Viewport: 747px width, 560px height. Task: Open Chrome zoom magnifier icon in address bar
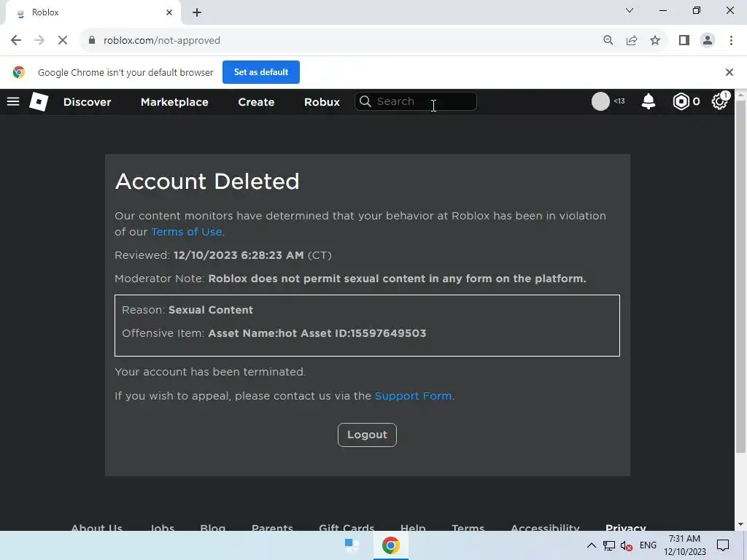[x=608, y=41]
